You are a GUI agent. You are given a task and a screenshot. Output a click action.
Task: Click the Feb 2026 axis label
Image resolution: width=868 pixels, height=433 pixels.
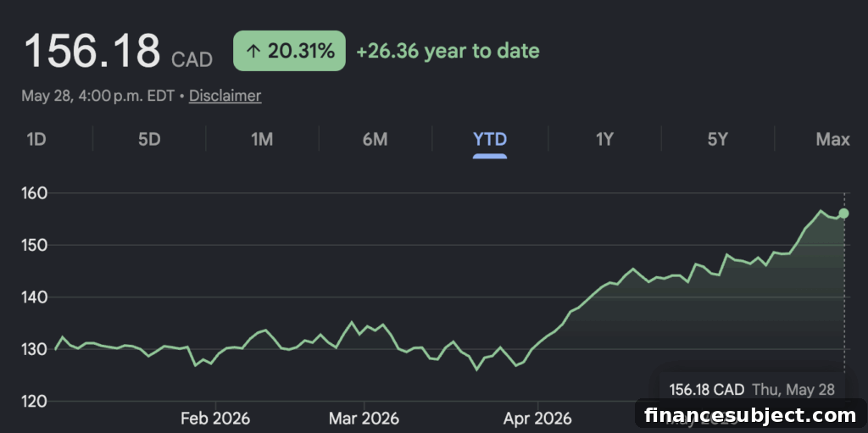point(216,418)
